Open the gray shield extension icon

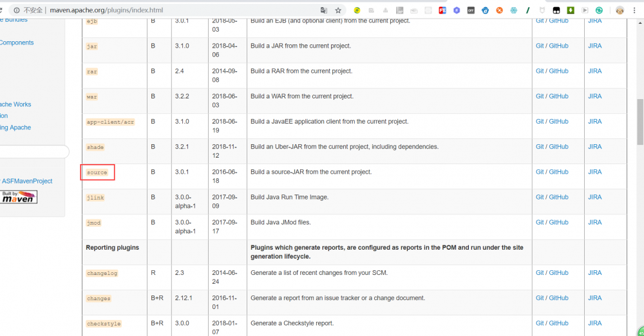(x=542, y=10)
